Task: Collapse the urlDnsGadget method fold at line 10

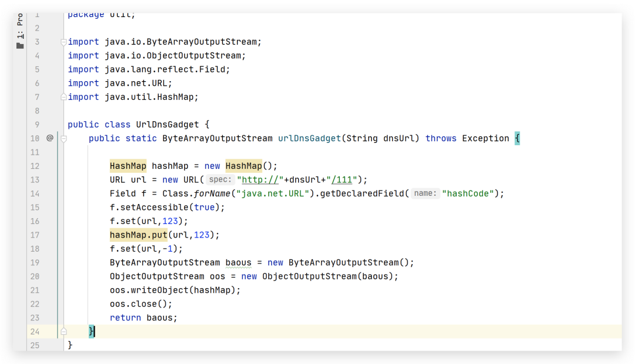Action: (x=63, y=138)
